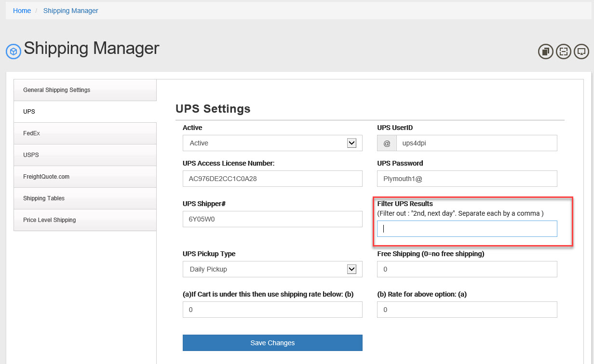This screenshot has width=594, height=364.
Task: Open the Price Level Shipping tab
Action: [85, 220]
